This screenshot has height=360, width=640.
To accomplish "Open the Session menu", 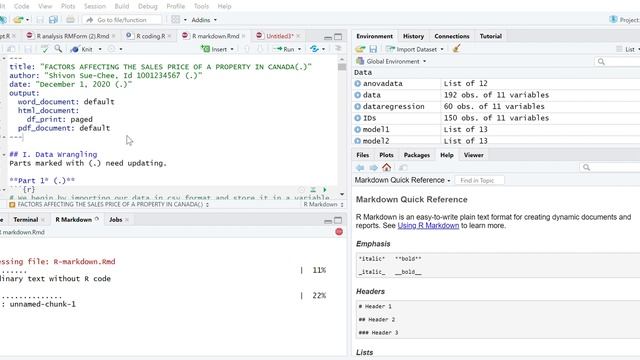I will 95,6.
